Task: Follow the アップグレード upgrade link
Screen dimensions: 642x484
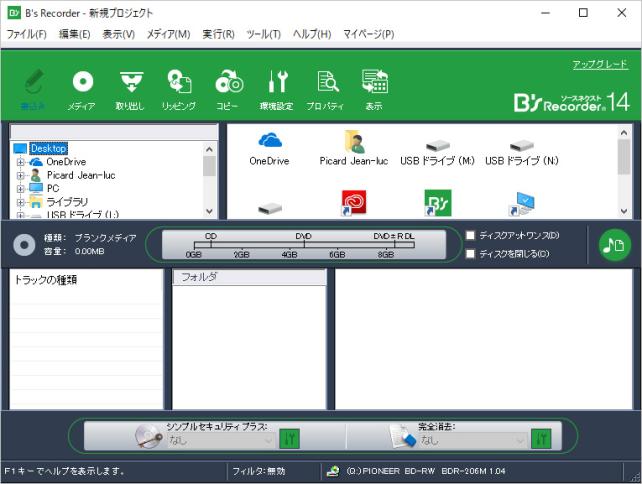Action: [x=600, y=64]
